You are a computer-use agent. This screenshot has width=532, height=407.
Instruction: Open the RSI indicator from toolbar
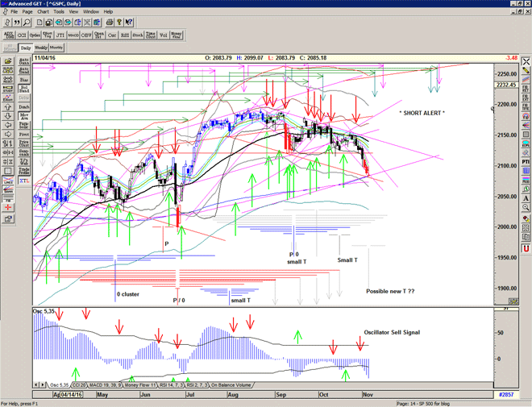tap(125, 35)
